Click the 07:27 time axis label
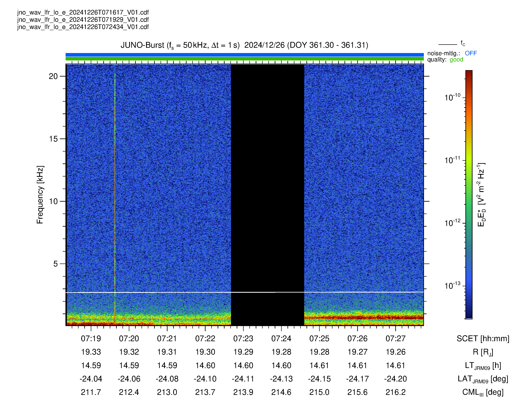Screen dimensions: 532x411 [395, 338]
